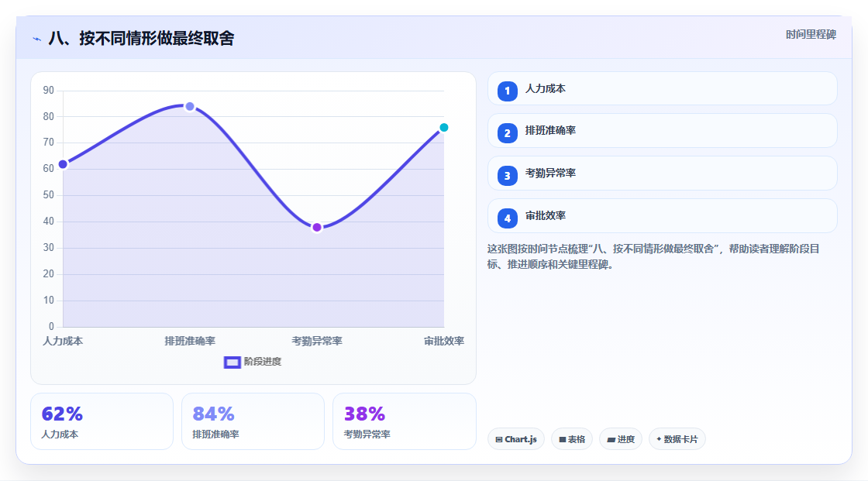Image resolution: width=868 pixels, height=481 pixels.
Task: Open the 考勤异常率 milestone row
Action: click(662, 174)
